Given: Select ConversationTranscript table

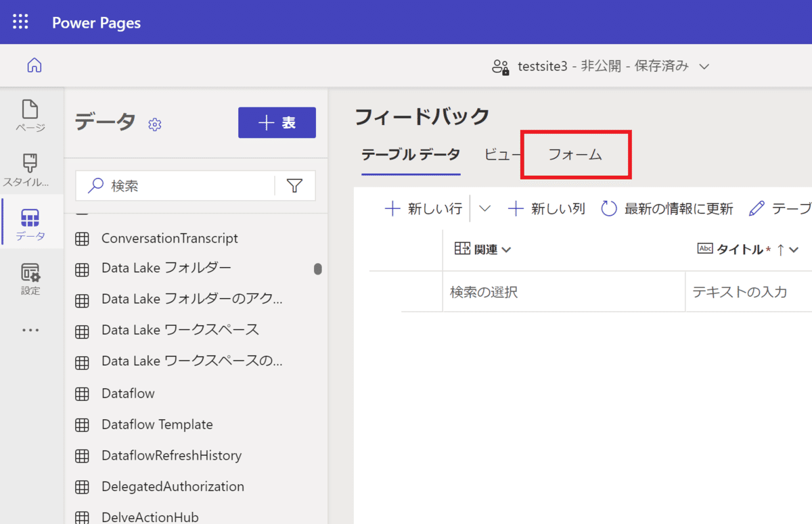Looking at the screenshot, I should [170, 239].
